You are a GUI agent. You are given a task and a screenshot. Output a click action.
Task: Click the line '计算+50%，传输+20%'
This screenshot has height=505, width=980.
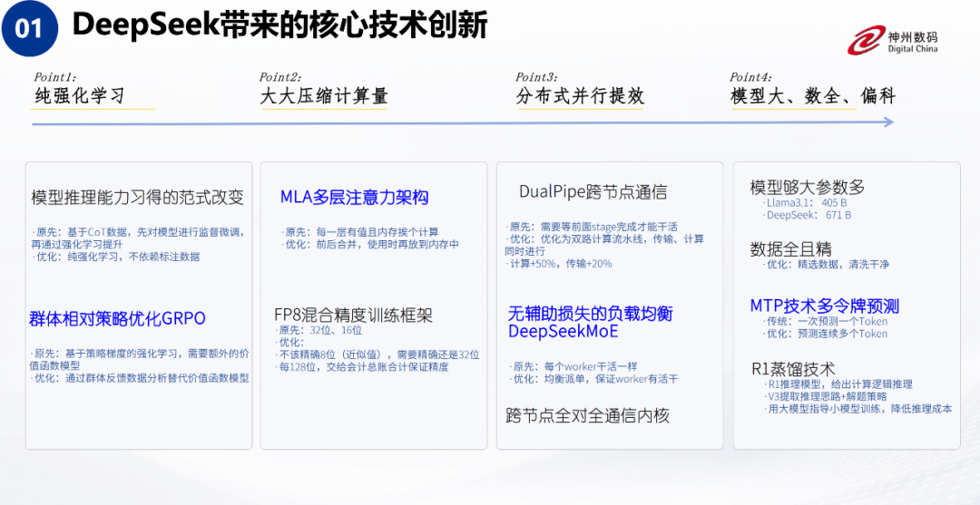[x=558, y=264]
